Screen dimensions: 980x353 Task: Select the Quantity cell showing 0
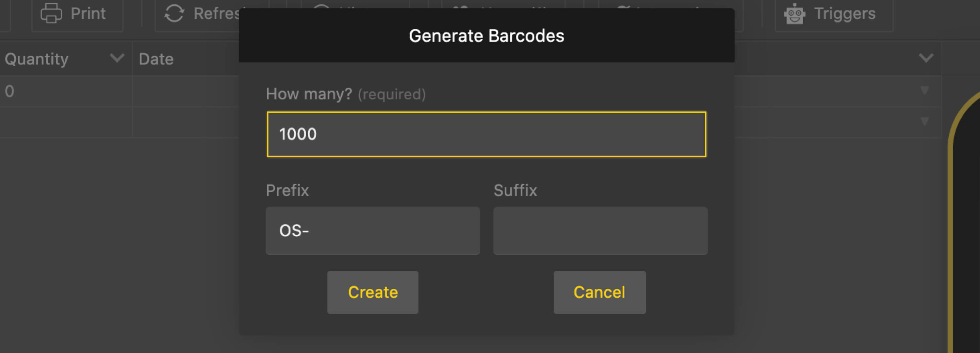10,92
